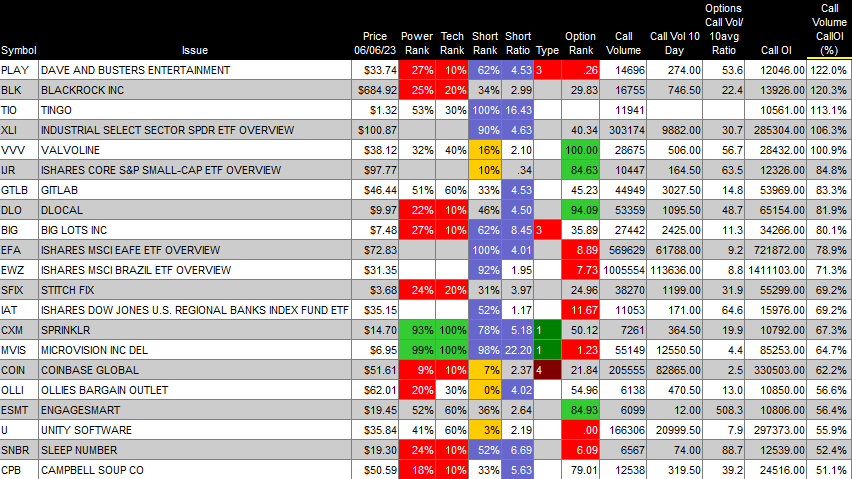Screen dimensions: 852x479
Task: Click red 8.89 option rank cell
Action: (580, 250)
